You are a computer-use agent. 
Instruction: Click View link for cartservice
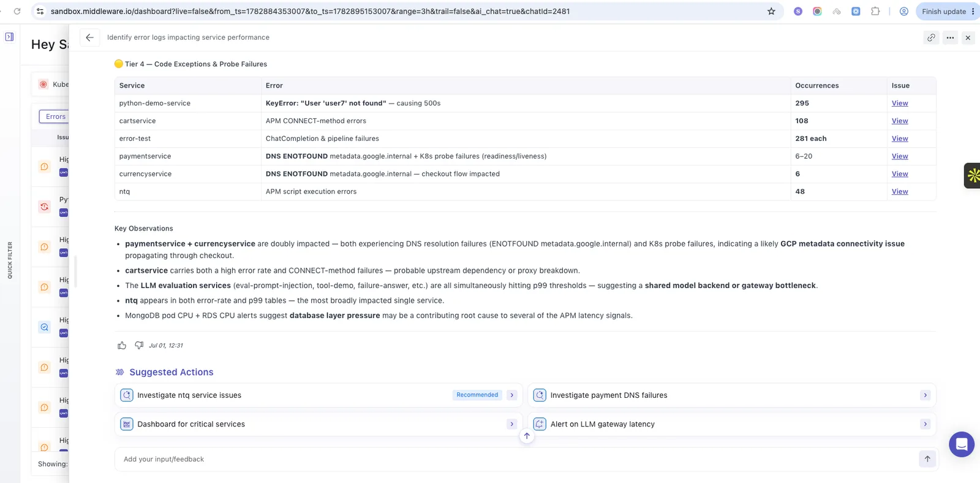[x=900, y=121]
